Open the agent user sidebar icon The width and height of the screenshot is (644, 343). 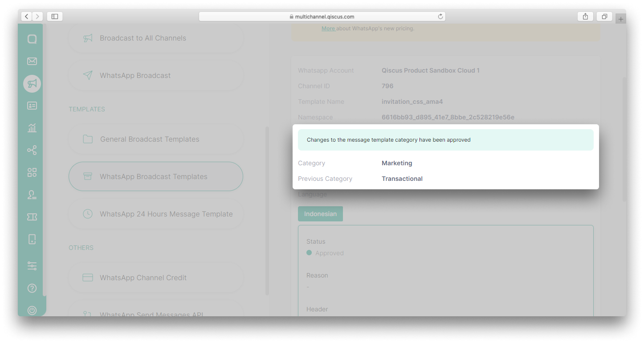point(32,195)
